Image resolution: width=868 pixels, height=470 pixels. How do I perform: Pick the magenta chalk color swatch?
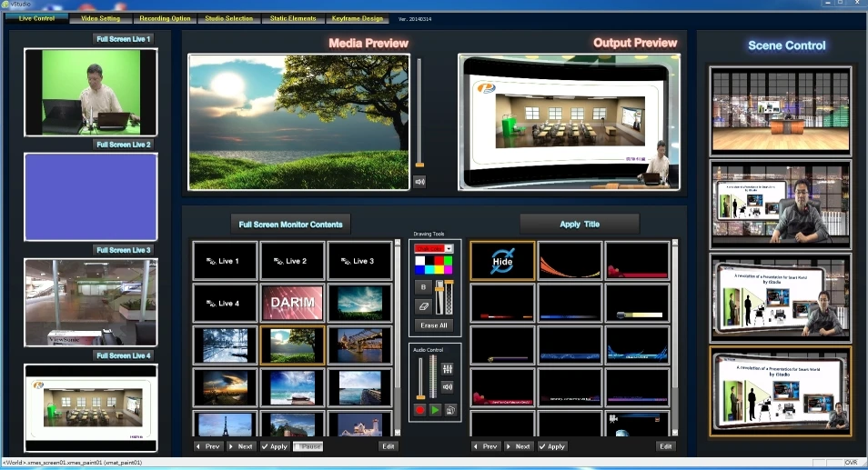tap(448, 269)
